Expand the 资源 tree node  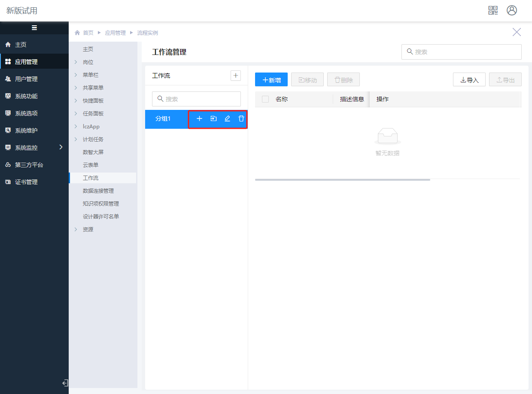76,230
